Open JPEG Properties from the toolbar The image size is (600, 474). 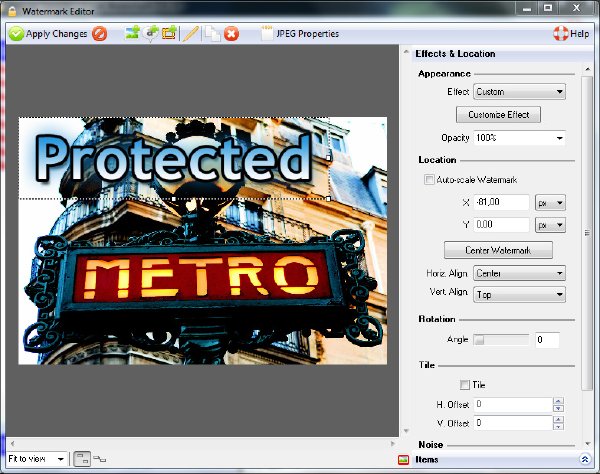pyautogui.click(x=300, y=34)
